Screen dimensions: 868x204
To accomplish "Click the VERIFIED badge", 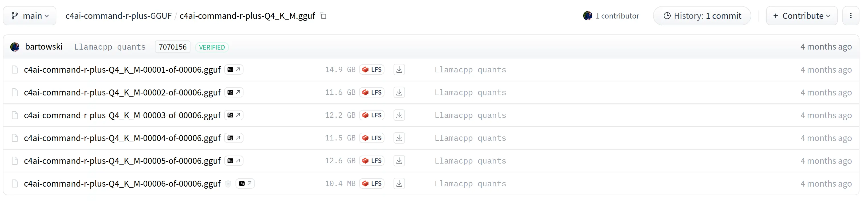I will point(212,47).
